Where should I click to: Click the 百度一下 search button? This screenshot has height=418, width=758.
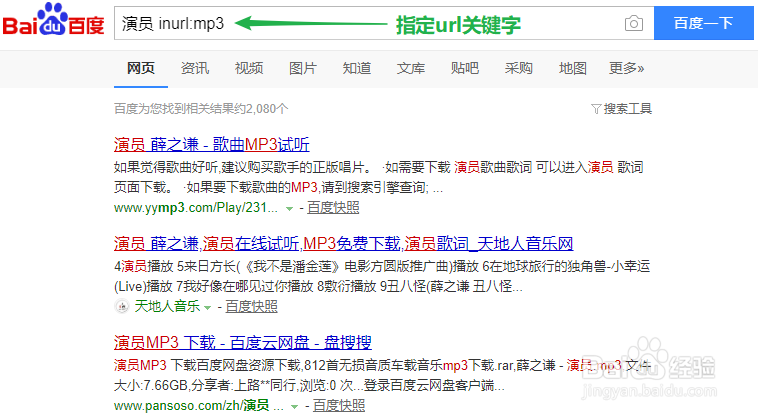click(x=703, y=23)
